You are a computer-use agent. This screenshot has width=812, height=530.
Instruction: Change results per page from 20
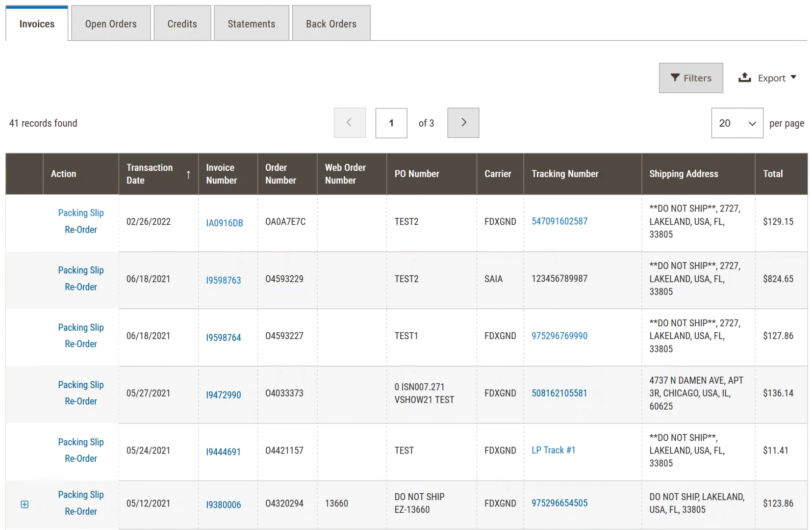click(737, 123)
